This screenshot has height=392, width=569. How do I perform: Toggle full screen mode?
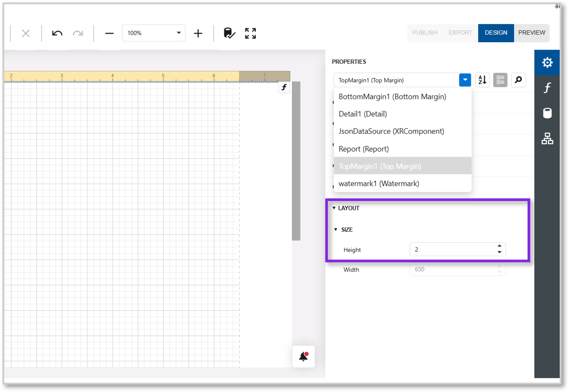250,33
